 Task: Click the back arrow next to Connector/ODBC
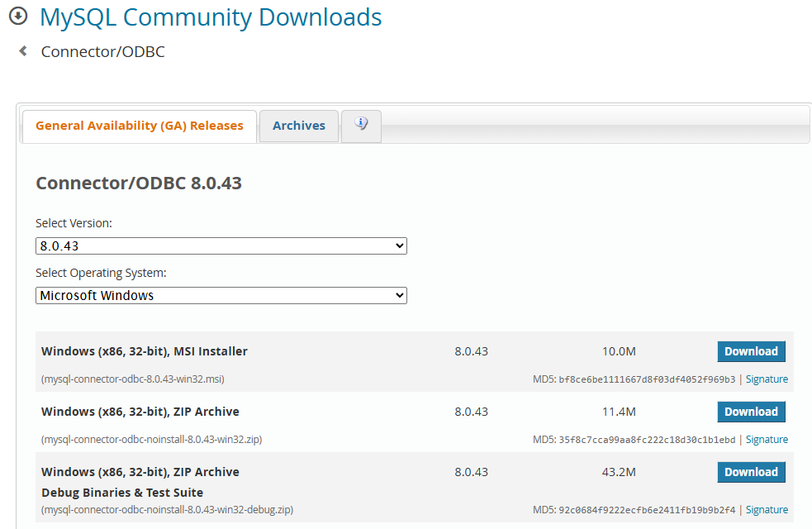pos(23,51)
